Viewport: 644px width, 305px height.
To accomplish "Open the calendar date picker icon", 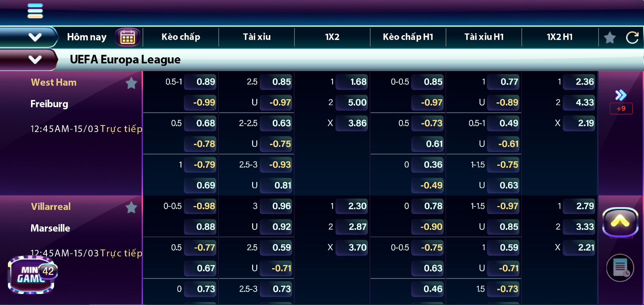I will tap(127, 37).
